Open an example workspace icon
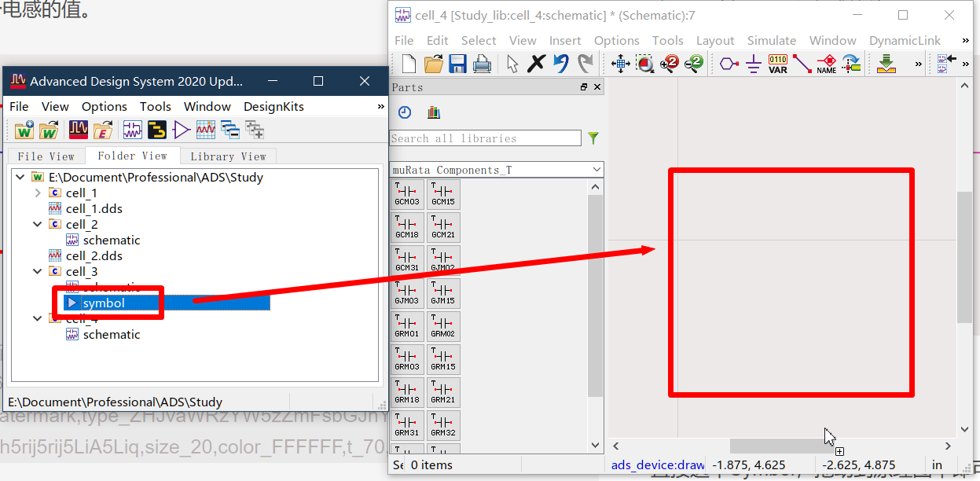 coord(103,130)
